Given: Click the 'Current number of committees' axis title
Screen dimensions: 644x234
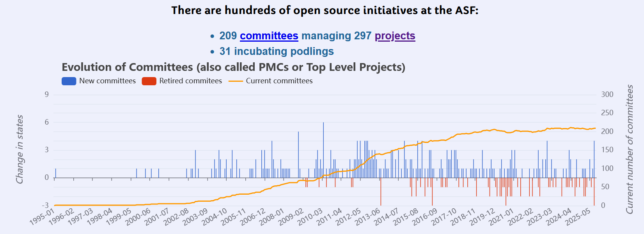Looking at the screenshot, I should pos(630,149).
